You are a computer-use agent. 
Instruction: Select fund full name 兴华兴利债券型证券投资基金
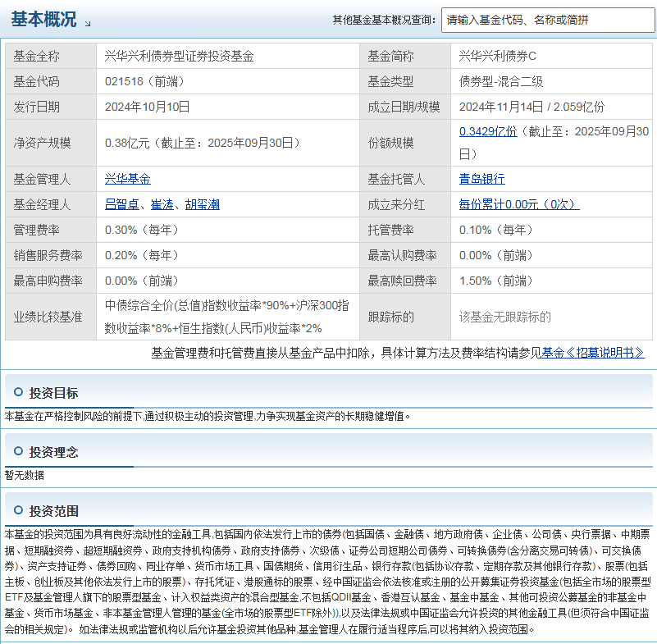[x=180, y=56]
